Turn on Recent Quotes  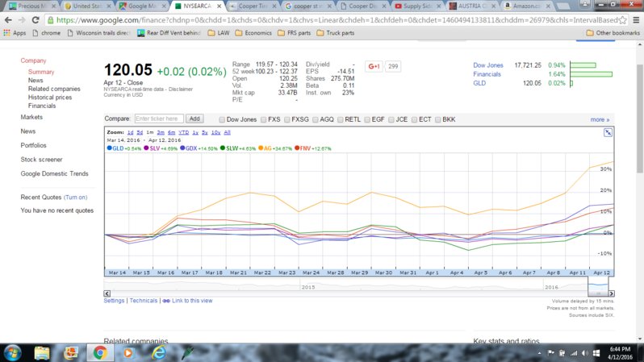pos(76,198)
